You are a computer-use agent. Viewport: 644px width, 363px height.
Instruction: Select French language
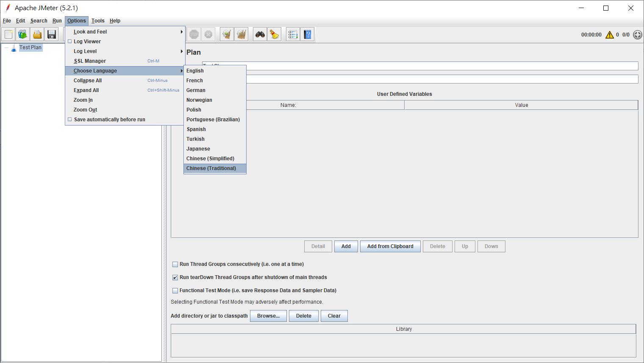(x=215, y=81)
